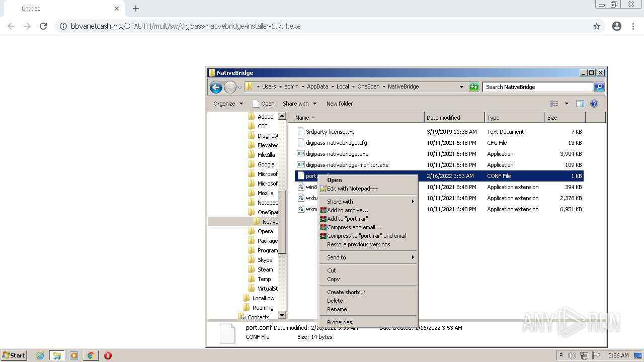Choose Copy in the context menu
Image resolution: width=644 pixels, height=362 pixels.
[368, 279]
